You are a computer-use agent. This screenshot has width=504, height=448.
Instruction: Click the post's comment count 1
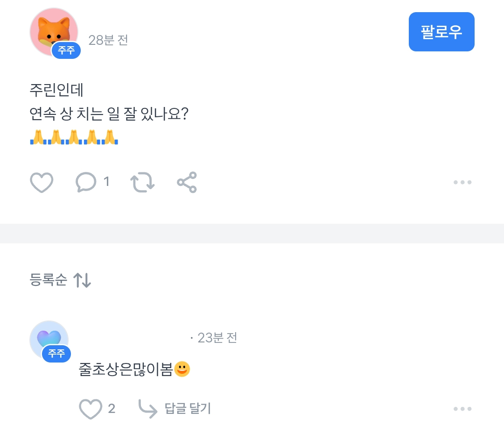106,182
